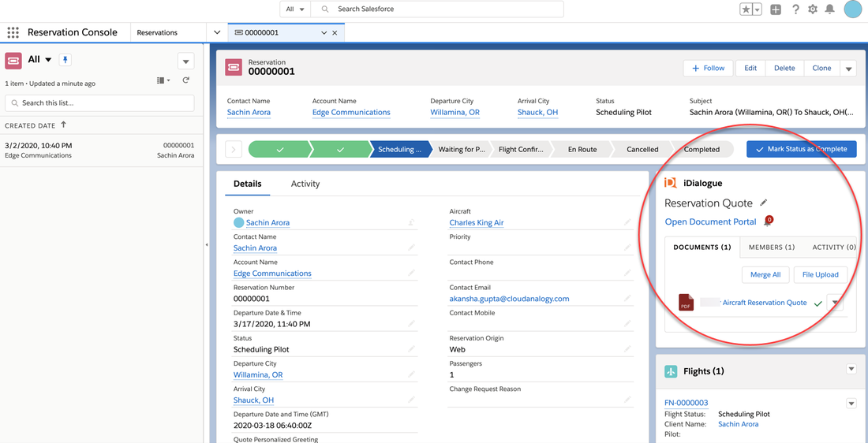
Task: Click the Merge All button
Action: 765,274
